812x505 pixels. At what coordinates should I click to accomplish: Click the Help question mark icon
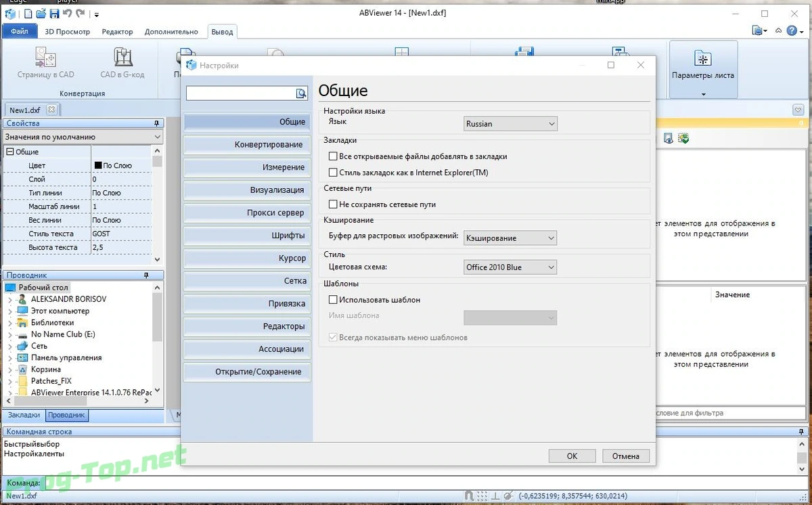click(791, 30)
